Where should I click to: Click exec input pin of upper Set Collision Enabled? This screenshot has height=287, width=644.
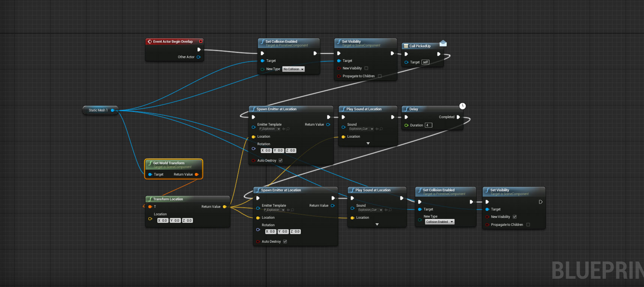(x=263, y=53)
